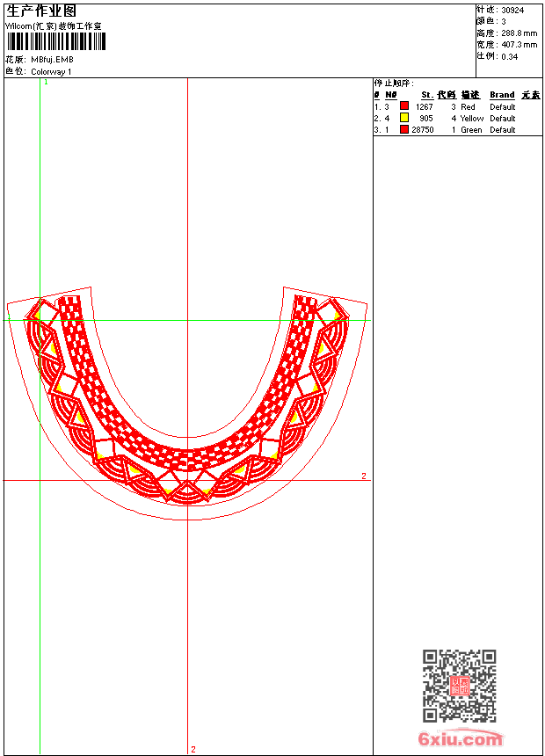Open the 6xiu.com watermark link

461,740
